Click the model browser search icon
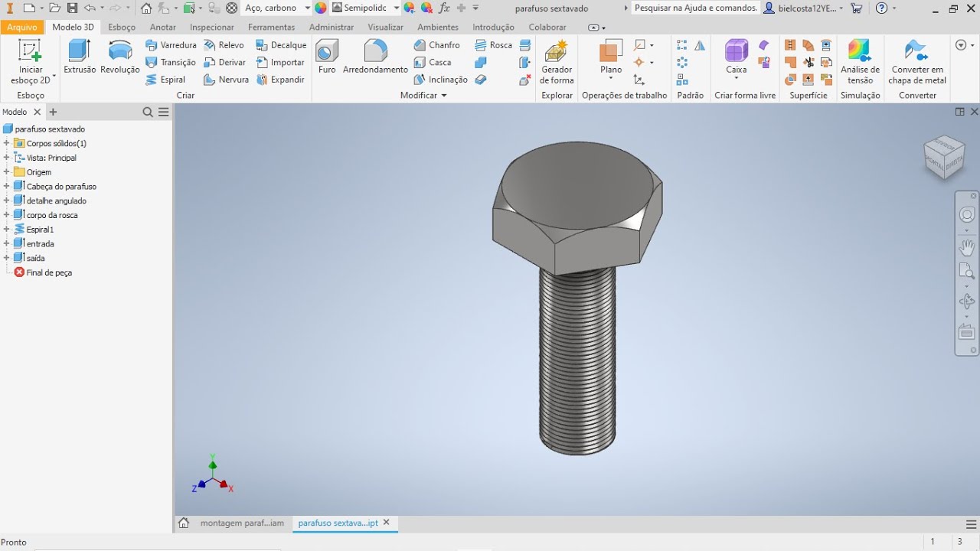Image resolution: width=980 pixels, height=551 pixels. [x=148, y=112]
